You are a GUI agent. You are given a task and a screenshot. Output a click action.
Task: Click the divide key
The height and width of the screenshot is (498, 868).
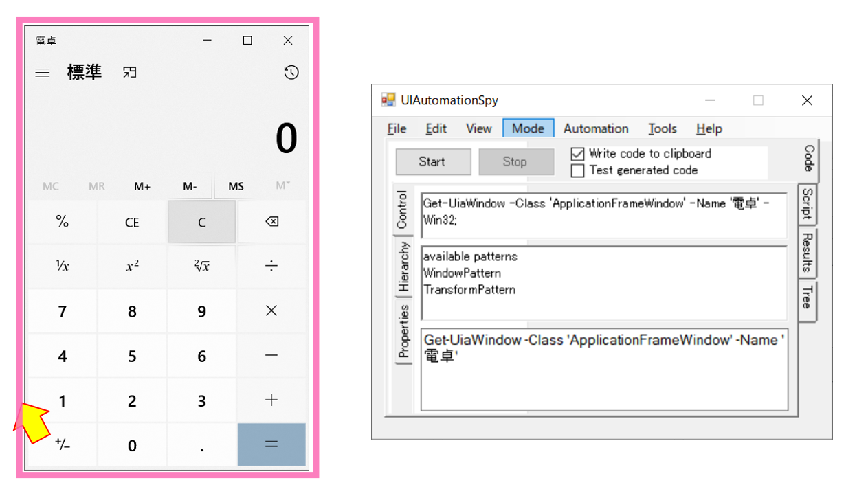coord(271,267)
